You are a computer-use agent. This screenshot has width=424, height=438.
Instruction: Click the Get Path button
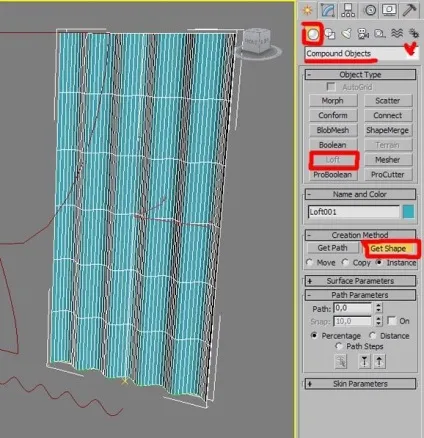point(332,248)
